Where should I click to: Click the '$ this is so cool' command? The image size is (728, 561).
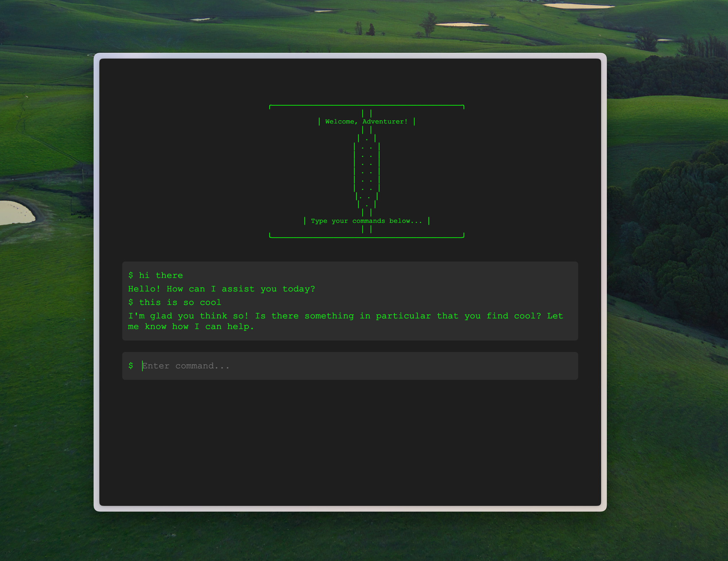(175, 302)
